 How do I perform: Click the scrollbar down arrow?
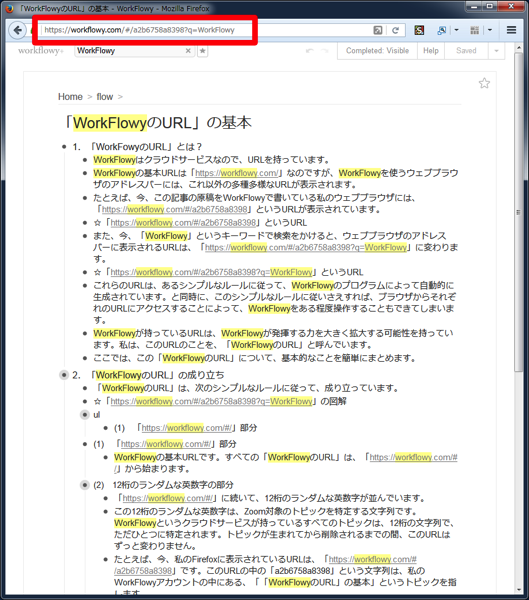point(519,590)
